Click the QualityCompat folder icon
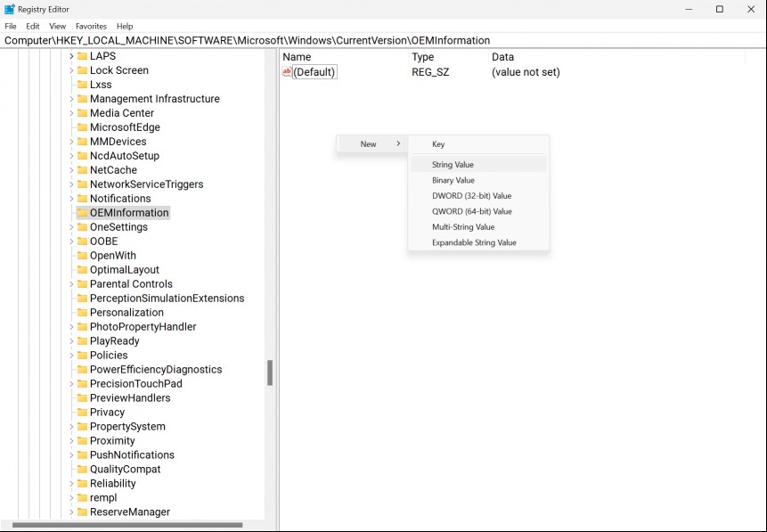Image resolution: width=767 pixels, height=532 pixels. tap(82, 469)
